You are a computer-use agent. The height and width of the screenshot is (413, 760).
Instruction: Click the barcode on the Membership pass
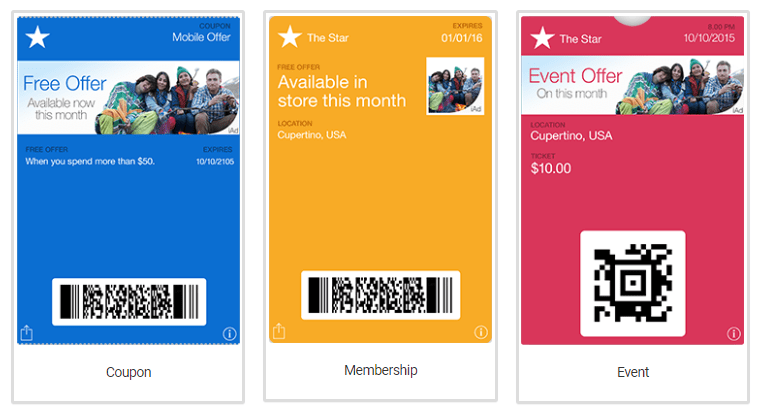click(x=380, y=295)
